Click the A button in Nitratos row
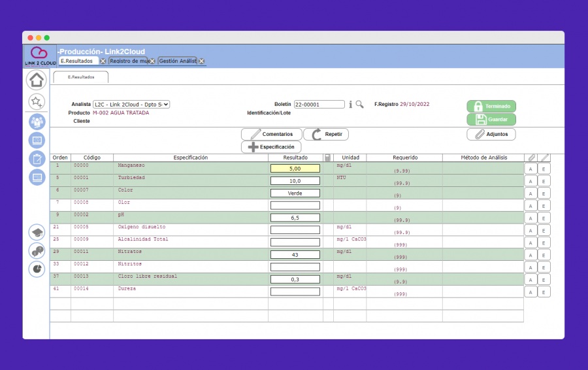The width and height of the screenshot is (588, 370). [531, 255]
